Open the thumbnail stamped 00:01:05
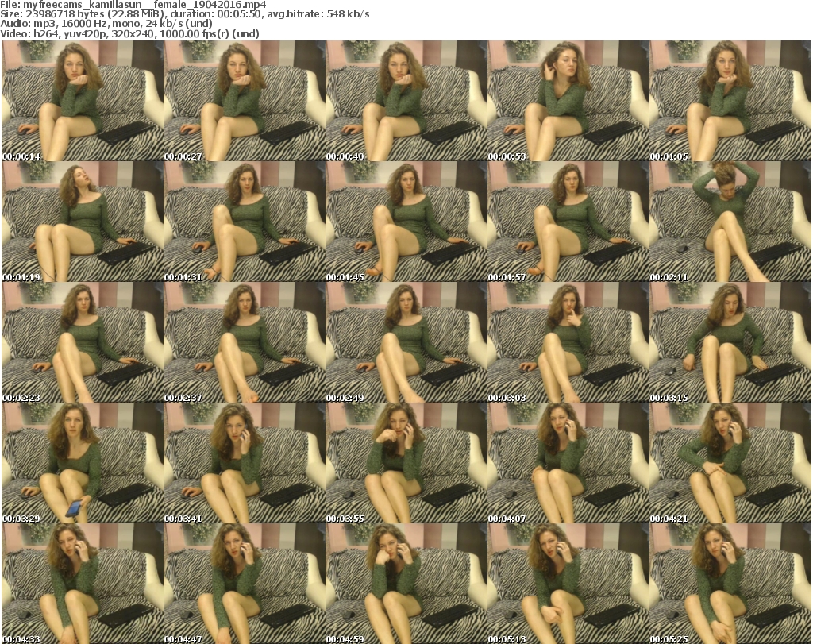Screen dimensions: 813x644 point(730,101)
